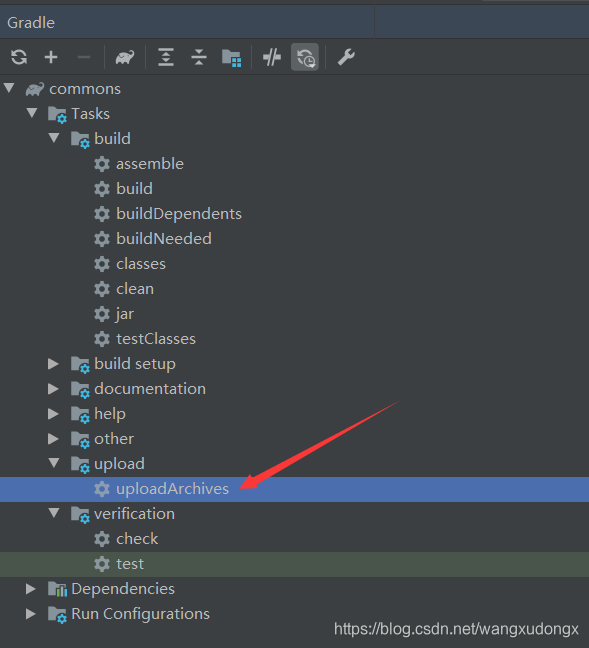Select the classes task
This screenshot has width=589, height=648.
click(x=141, y=264)
